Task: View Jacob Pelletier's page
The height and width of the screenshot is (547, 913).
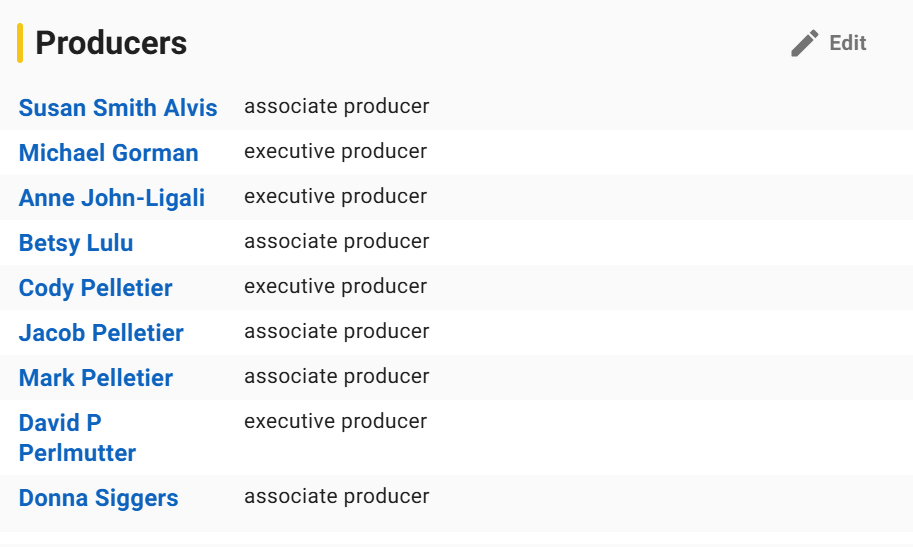Action: pos(101,333)
